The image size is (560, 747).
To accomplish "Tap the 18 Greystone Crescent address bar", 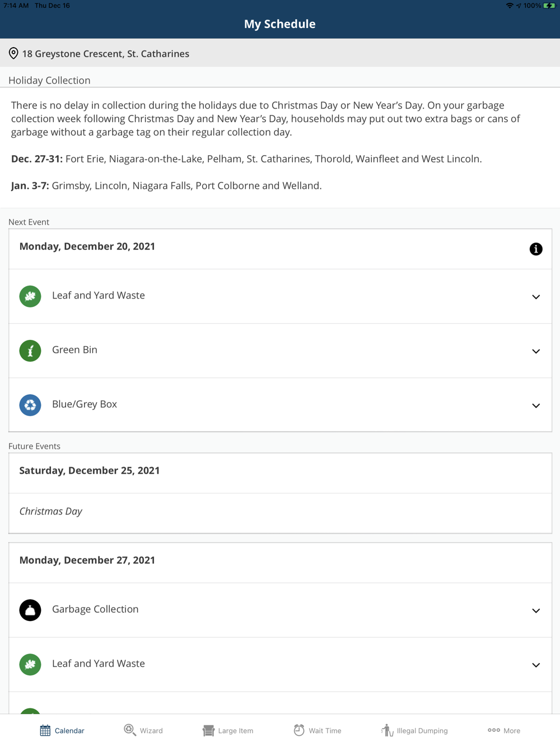I will point(105,54).
